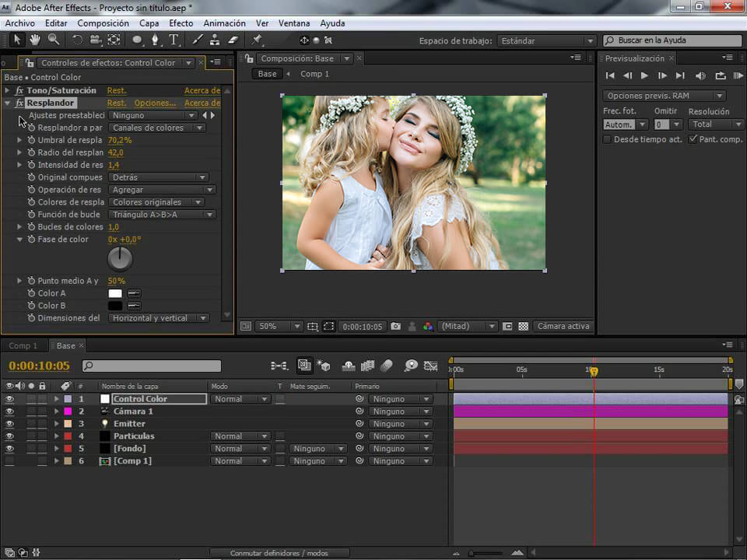747x560 pixels.
Task: Click the white Color A swatch
Action: [115, 293]
